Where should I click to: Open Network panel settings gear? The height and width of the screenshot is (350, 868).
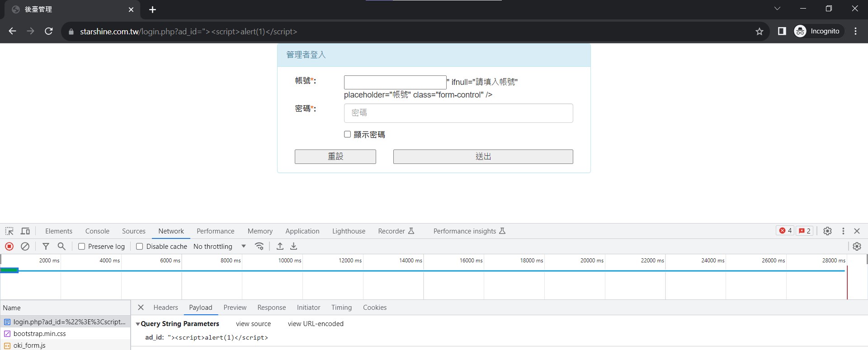[x=857, y=246]
